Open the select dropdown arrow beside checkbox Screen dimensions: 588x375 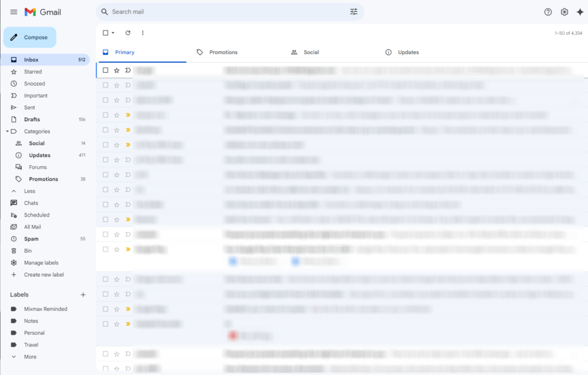113,33
